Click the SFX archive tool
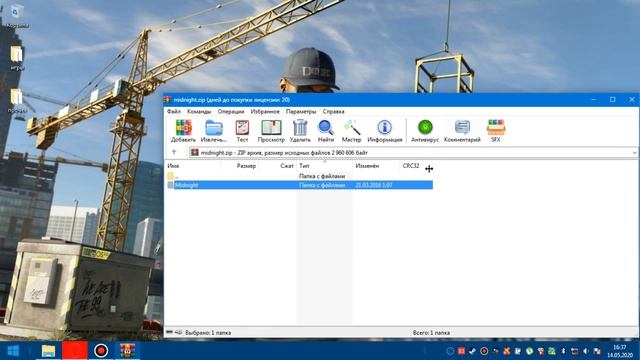 (x=496, y=131)
